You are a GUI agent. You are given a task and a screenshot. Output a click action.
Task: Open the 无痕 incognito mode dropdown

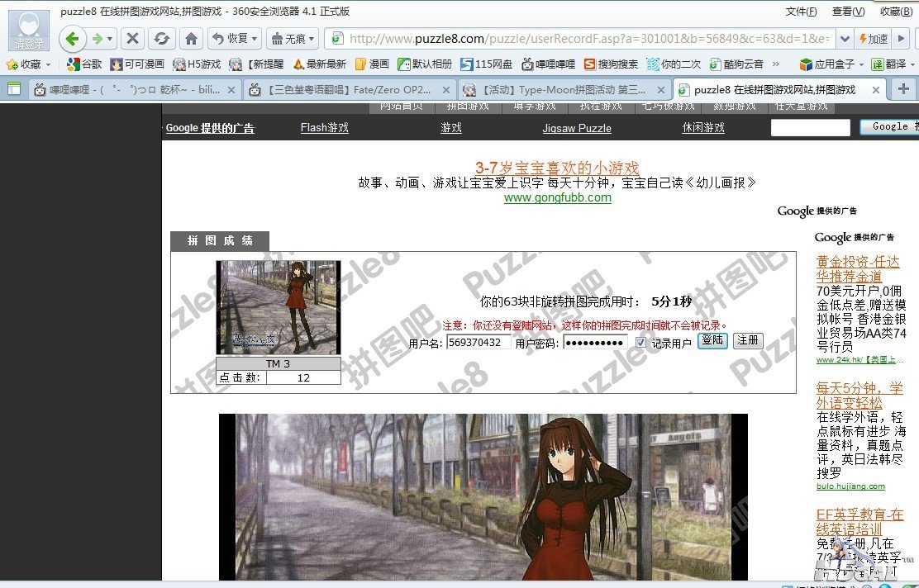point(312,39)
